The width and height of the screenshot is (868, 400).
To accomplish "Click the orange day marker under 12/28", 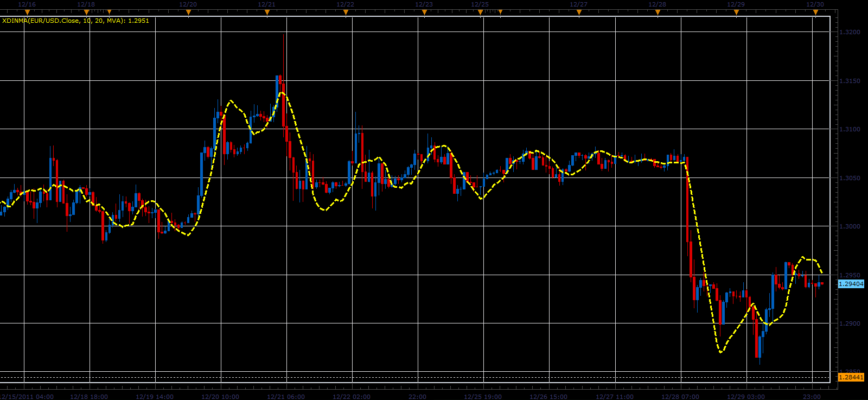I will [x=658, y=11].
